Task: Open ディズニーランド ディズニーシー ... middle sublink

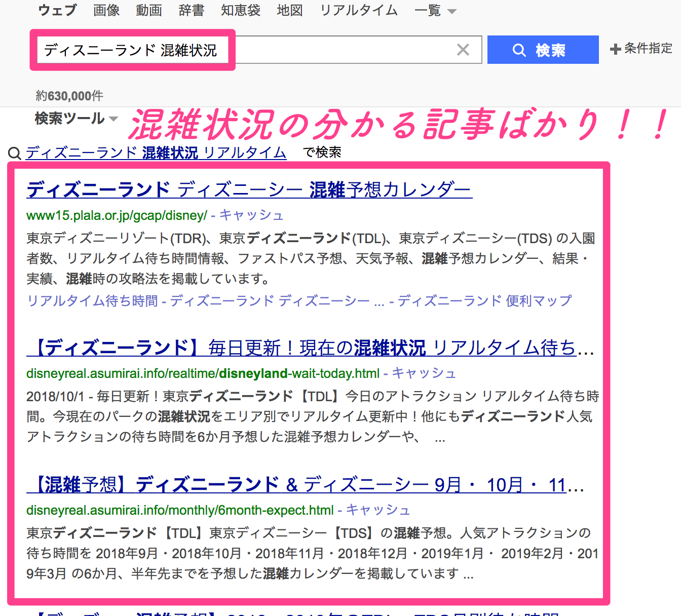Action: click(277, 301)
